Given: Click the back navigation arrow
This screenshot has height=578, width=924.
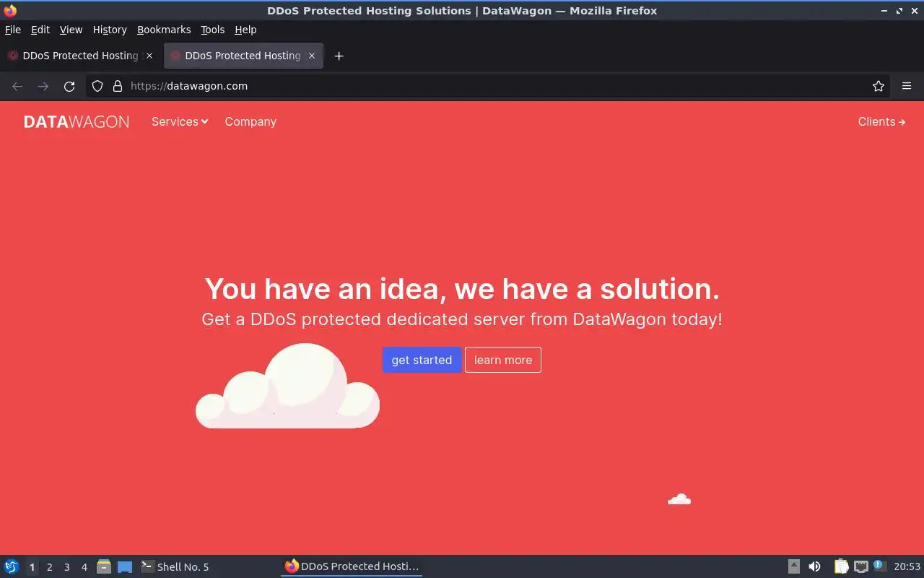Looking at the screenshot, I should [x=17, y=86].
